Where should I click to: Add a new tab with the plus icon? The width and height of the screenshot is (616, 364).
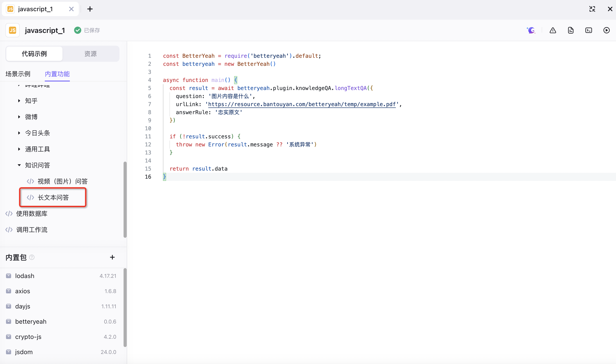pyautogui.click(x=90, y=9)
